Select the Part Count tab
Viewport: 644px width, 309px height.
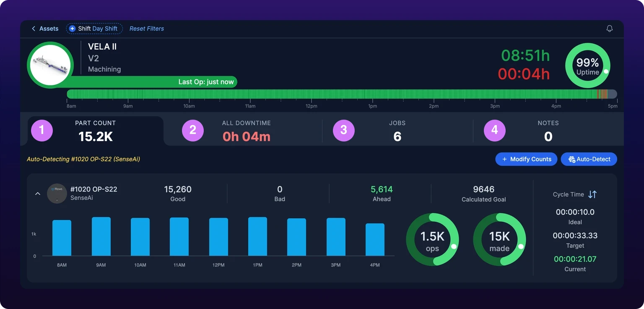96,131
